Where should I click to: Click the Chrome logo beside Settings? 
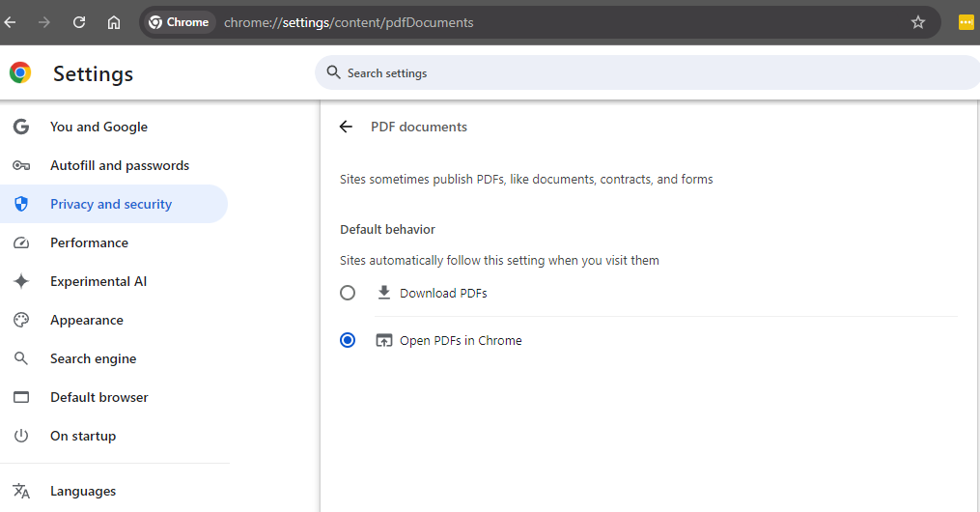(x=20, y=73)
